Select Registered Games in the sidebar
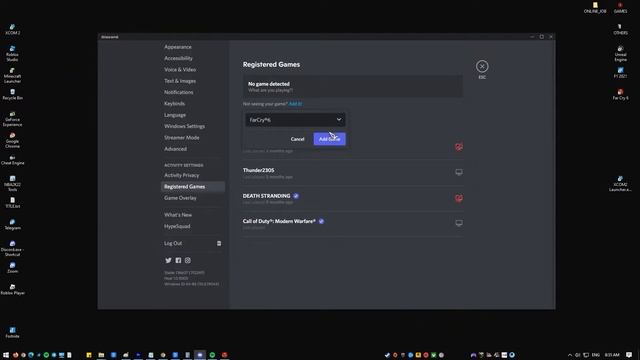The image size is (640, 360). [193, 187]
